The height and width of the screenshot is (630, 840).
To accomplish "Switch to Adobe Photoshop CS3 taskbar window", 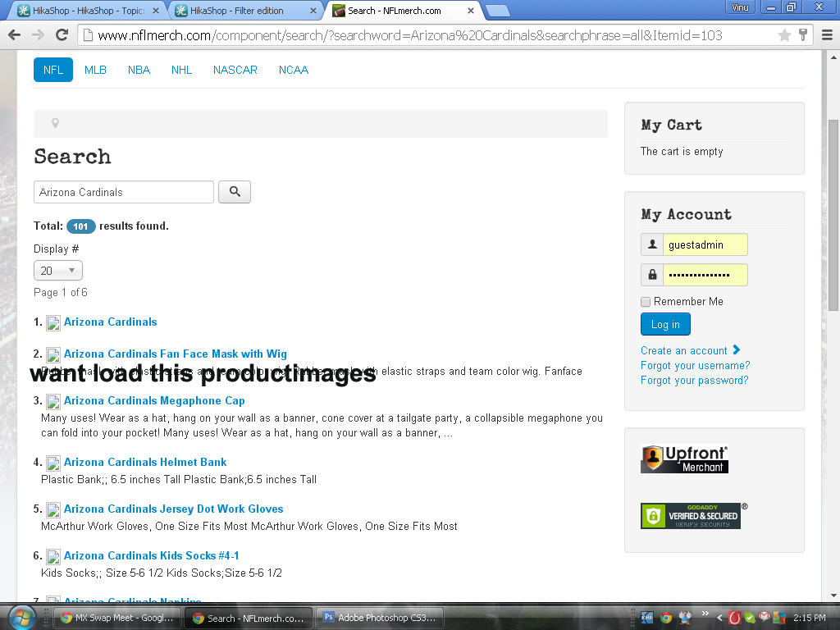I will (380, 618).
